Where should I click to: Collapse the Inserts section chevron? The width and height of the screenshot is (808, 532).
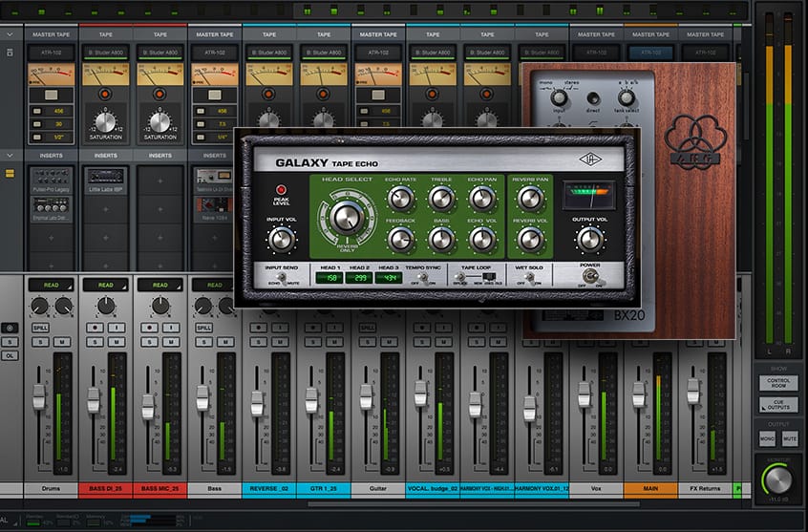coord(10,155)
